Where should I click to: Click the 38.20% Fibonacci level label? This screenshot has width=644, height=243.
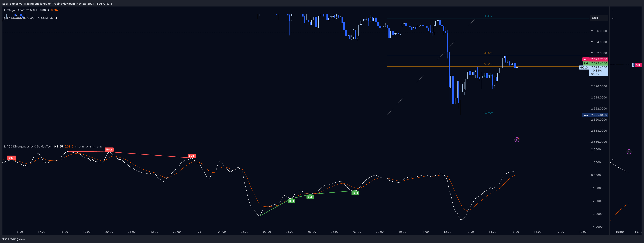click(488, 53)
